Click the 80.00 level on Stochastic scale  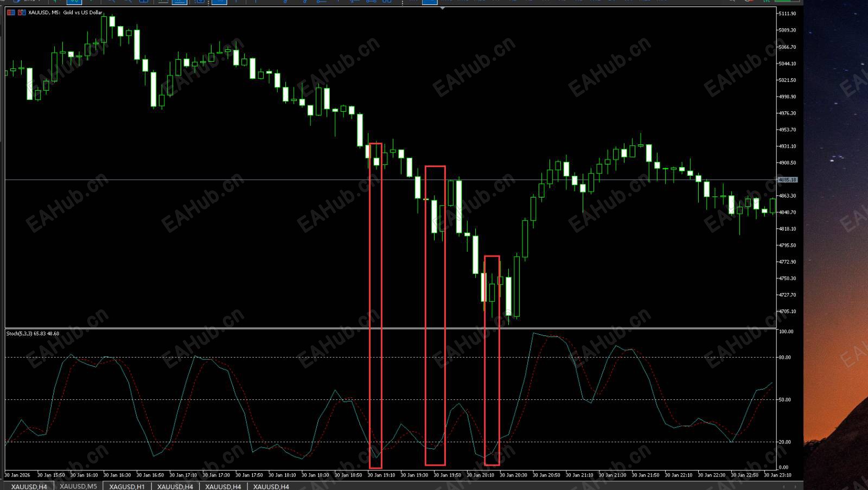pos(785,357)
